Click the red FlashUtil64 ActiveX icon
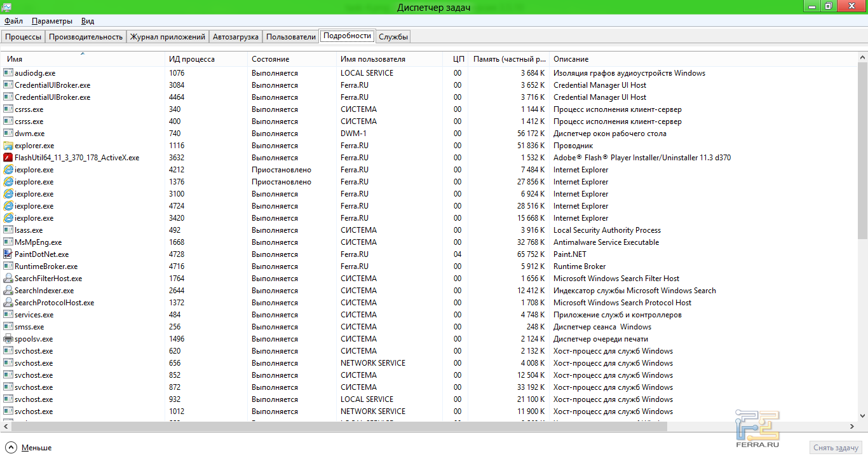 tap(8, 158)
